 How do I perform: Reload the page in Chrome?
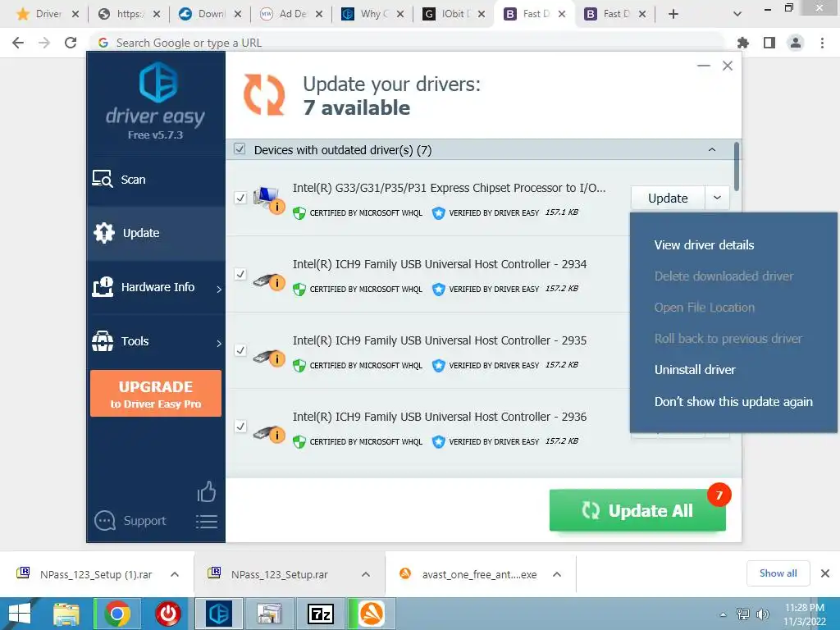71,43
